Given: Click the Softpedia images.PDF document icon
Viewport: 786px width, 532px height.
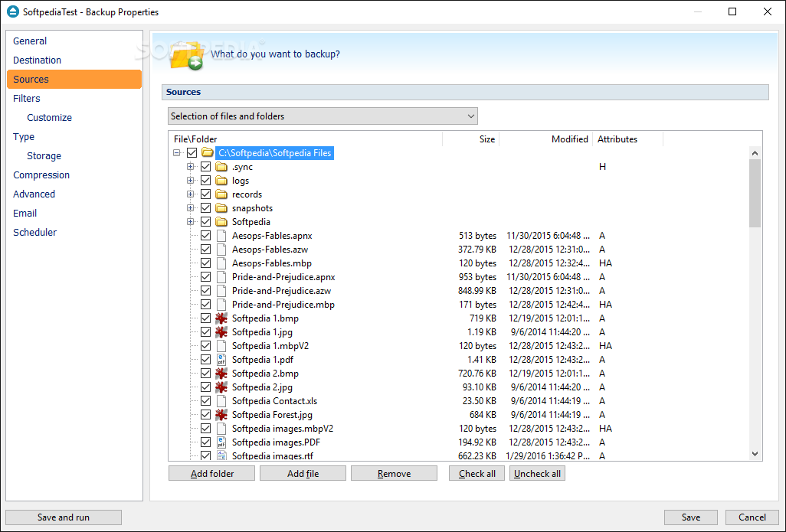Looking at the screenshot, I should [x=221, y=442].
